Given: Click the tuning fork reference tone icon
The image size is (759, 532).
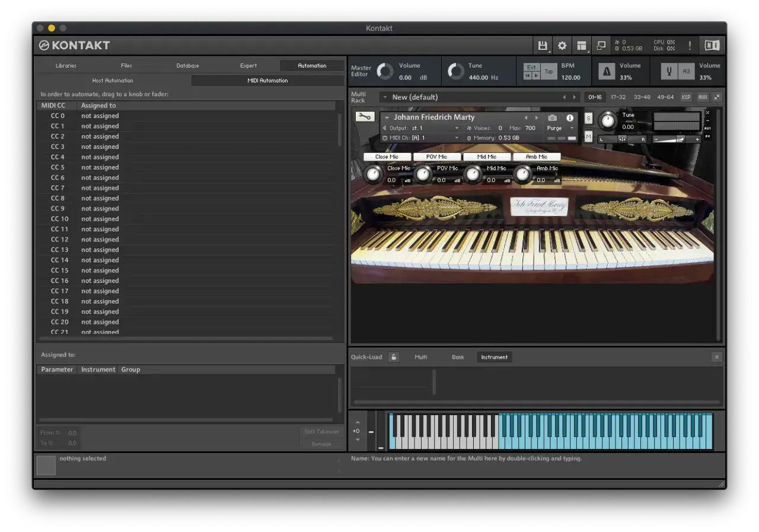Looking at the screenshot, I should [x=669, y=72].
